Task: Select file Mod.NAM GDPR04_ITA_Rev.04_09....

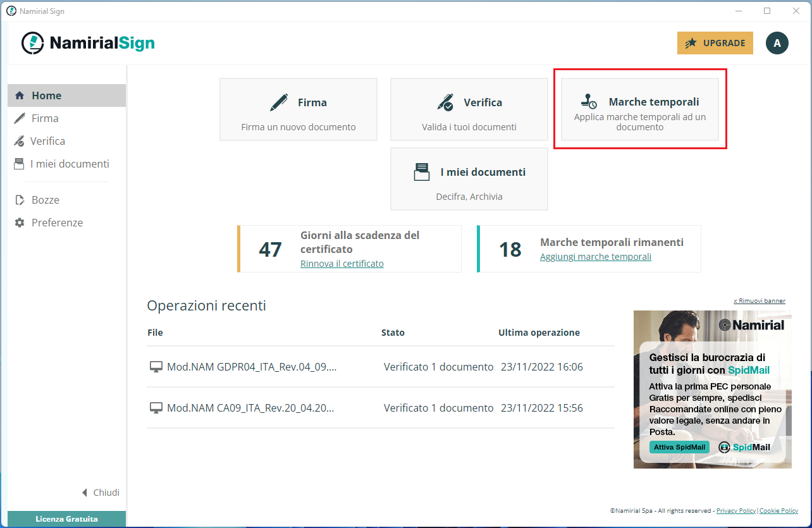Action: (x=252, y=367)
